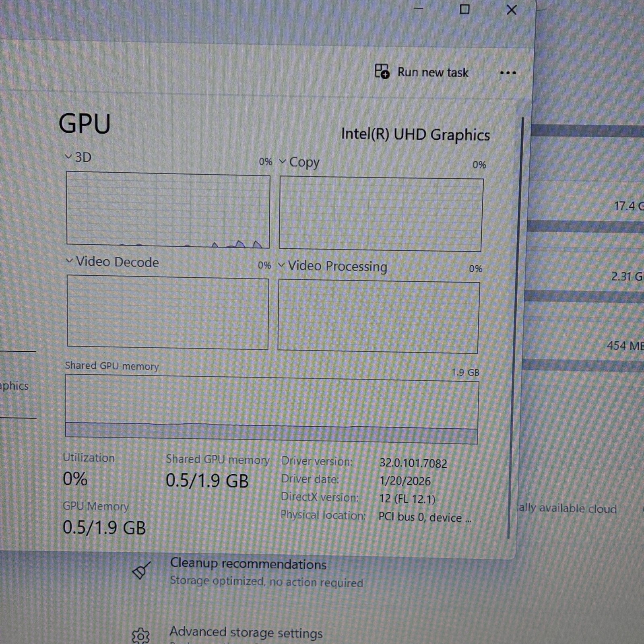The image size is (644, 644).
Task: Open the Video Decode engine dropdown
Action: [x=69, y=261]
